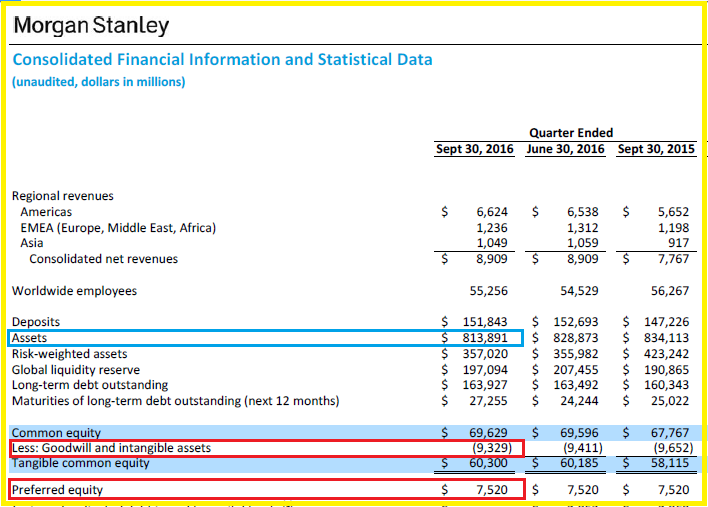Image resolution: width=708 pixels, height=507 pixels.
Task: Select the Sept 30, 2016 column header
Action: click(x=474, y=149)
